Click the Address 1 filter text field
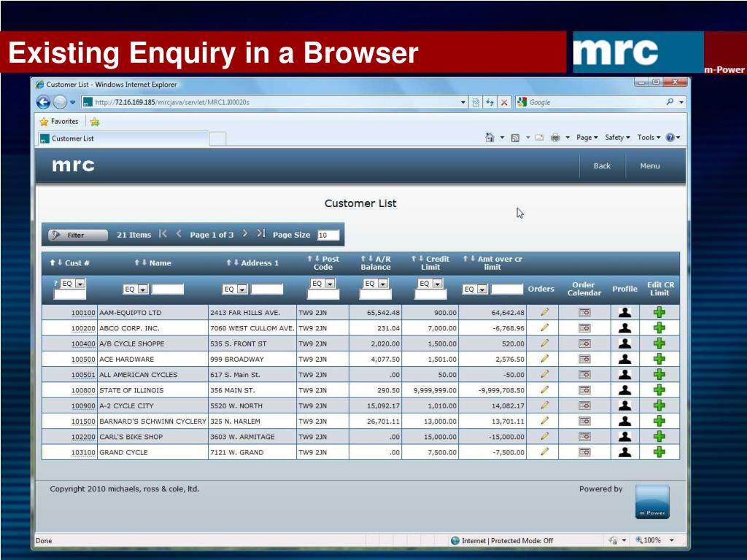The width and height of the screenshot is (747, 560). (267, 289)
